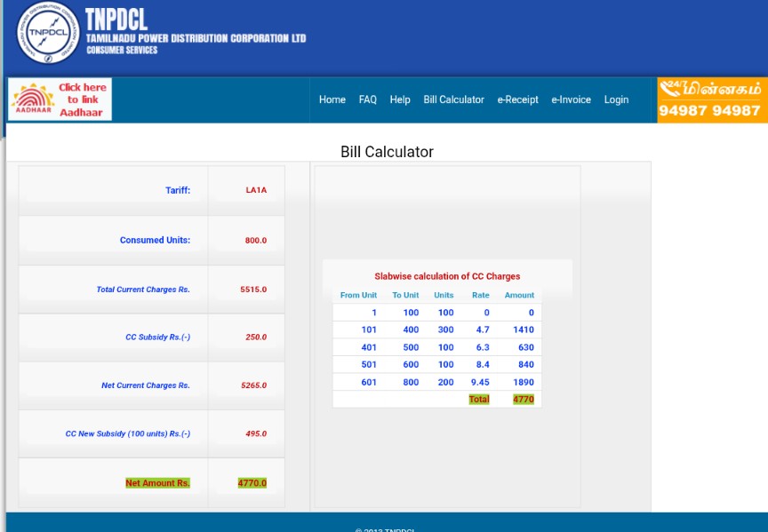Select To Unit 800 cell
Image resolution: width=768 pixels, height=532 pixels.
coord(411,382)
